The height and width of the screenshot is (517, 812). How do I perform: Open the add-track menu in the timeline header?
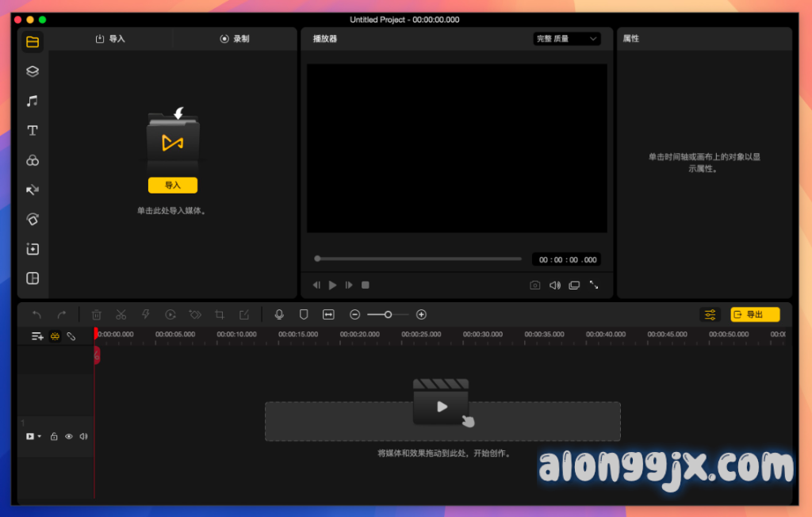pyautogui.click(x=37, y=336)
